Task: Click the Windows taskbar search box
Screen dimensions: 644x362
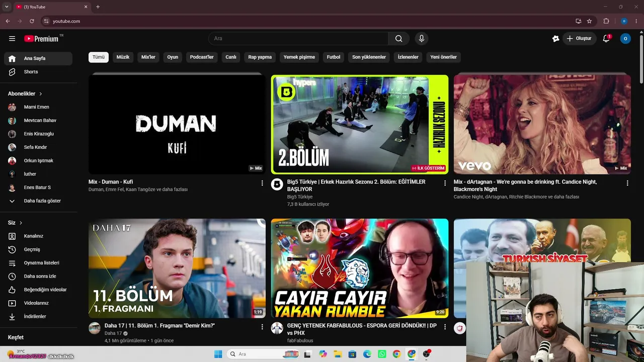Action: pos(264,354)
